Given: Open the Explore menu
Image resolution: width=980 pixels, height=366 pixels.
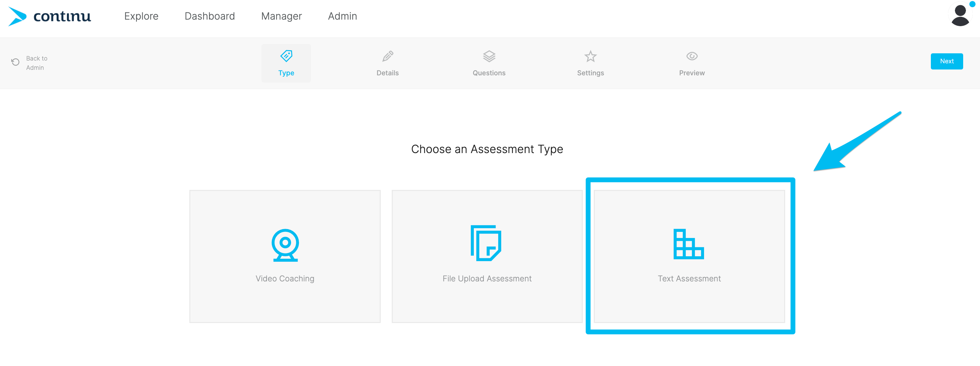Looking at the screenshot, I should click(141, 17).
